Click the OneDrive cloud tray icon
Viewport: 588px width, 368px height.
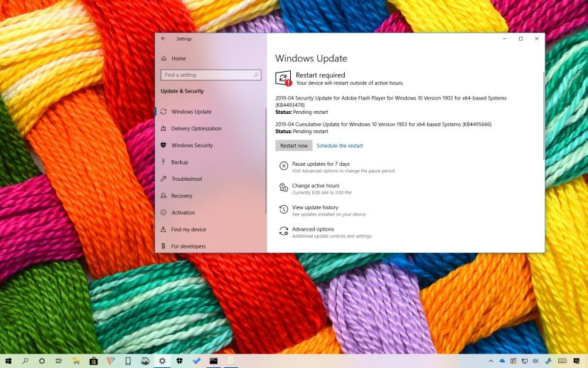coord(502,361)
